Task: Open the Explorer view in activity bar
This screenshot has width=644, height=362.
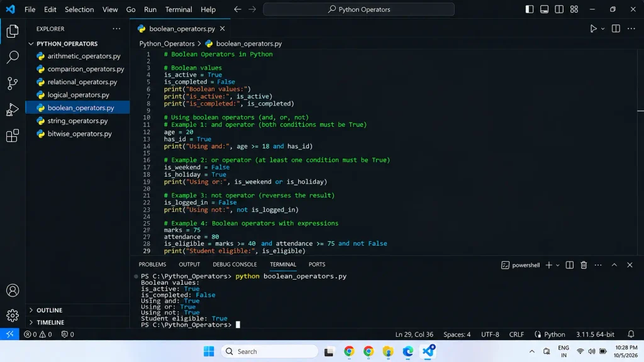Action: coord(13,31)
